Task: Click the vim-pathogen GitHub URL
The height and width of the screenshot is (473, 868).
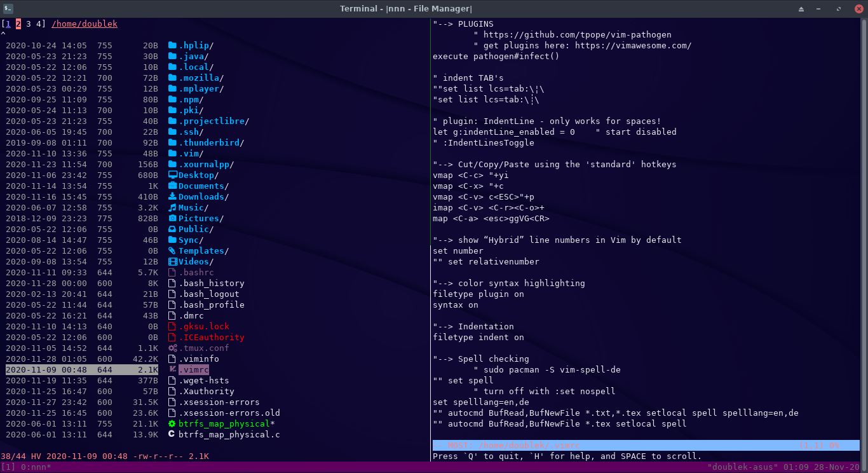Action: pos(578,35)
